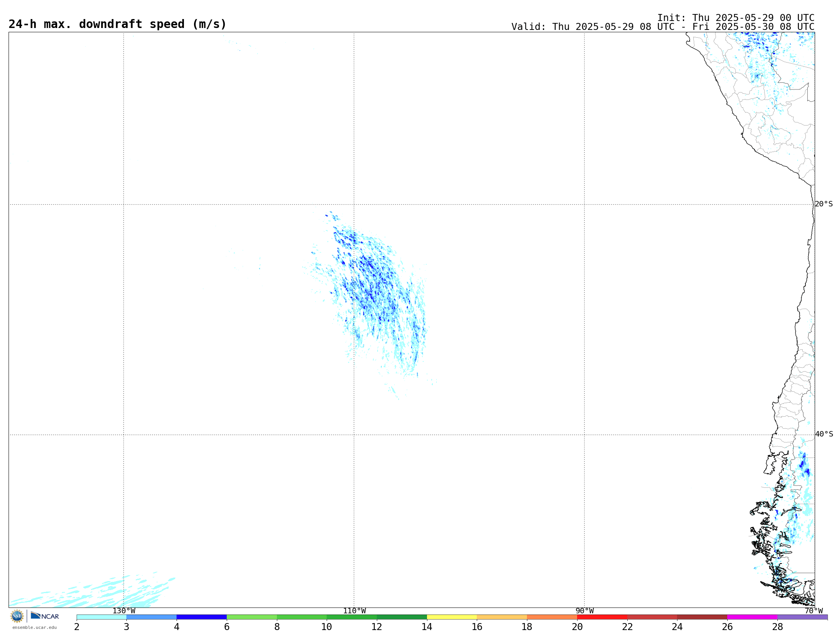Click the Init time label
Viewport: 840px width, 632px height.
click(x=736, y=18)
